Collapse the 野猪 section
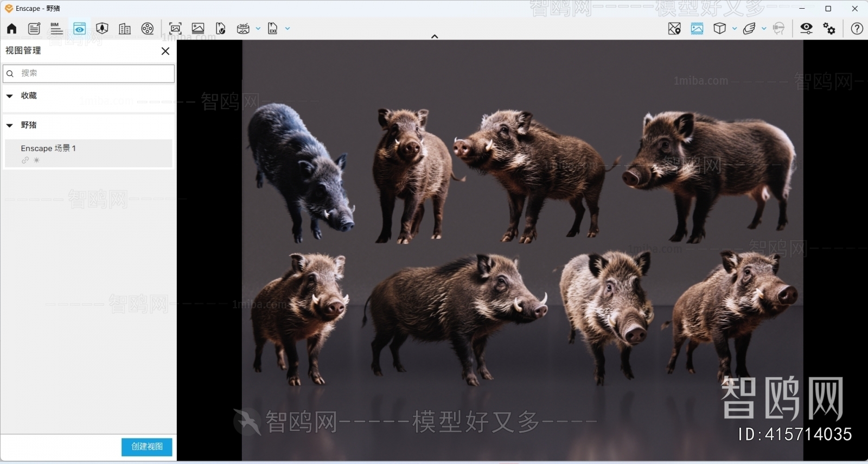This screenshot has width=868, height=464. point(9,125)
